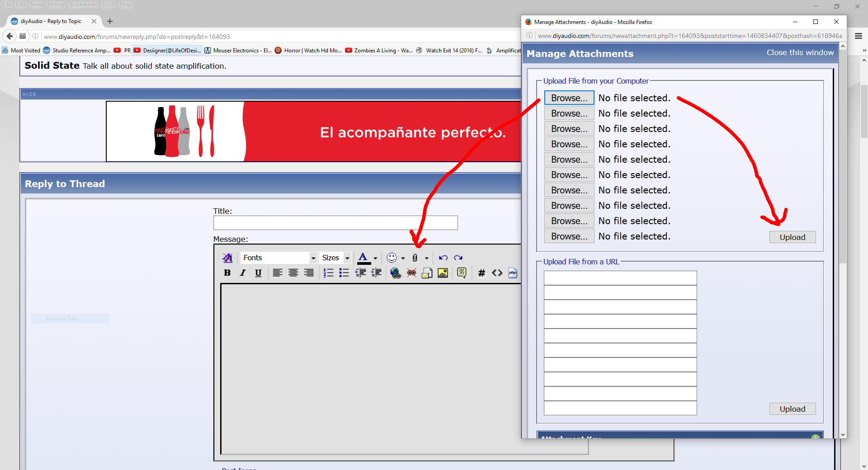
Task: Open the File menu
Action: pos(7,5)
